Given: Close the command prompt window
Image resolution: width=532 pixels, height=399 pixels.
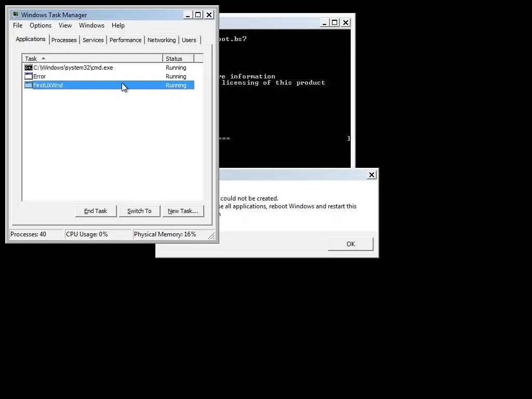Looking at the screenshot, I should coord(345,23).
